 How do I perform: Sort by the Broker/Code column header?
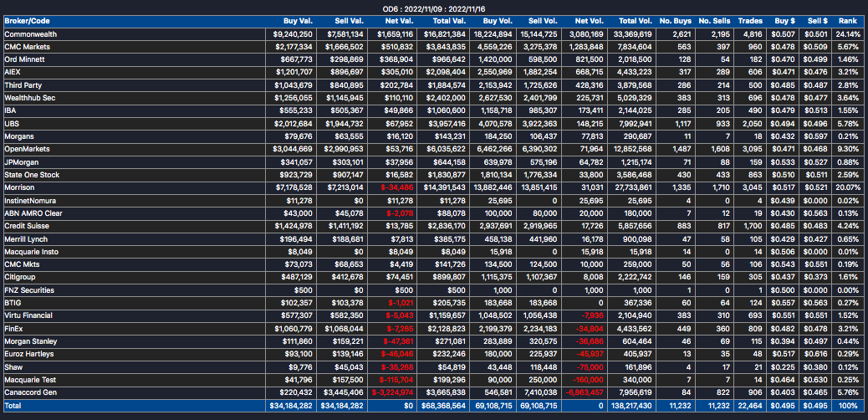click(x=26, y=21)
